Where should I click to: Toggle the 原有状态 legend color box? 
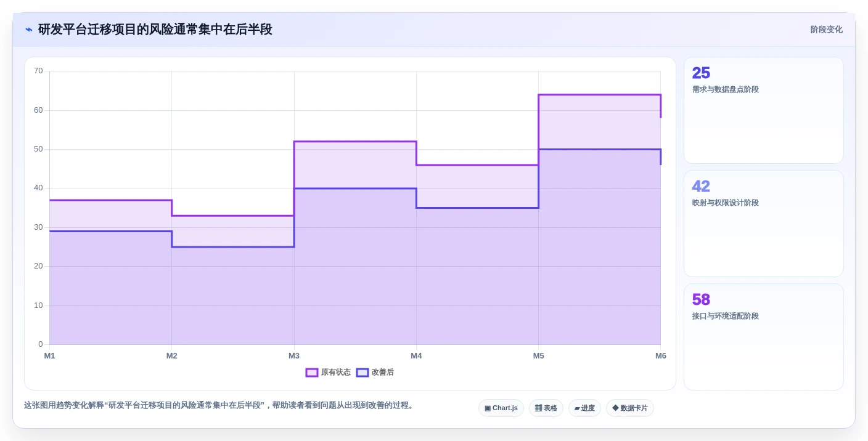(312, 373)
